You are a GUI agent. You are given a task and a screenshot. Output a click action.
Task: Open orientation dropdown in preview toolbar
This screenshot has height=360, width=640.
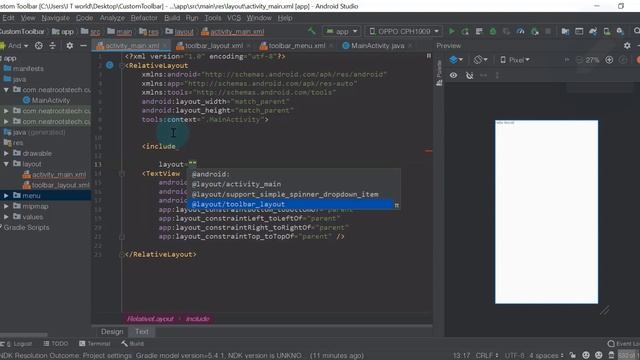(480, 60)
